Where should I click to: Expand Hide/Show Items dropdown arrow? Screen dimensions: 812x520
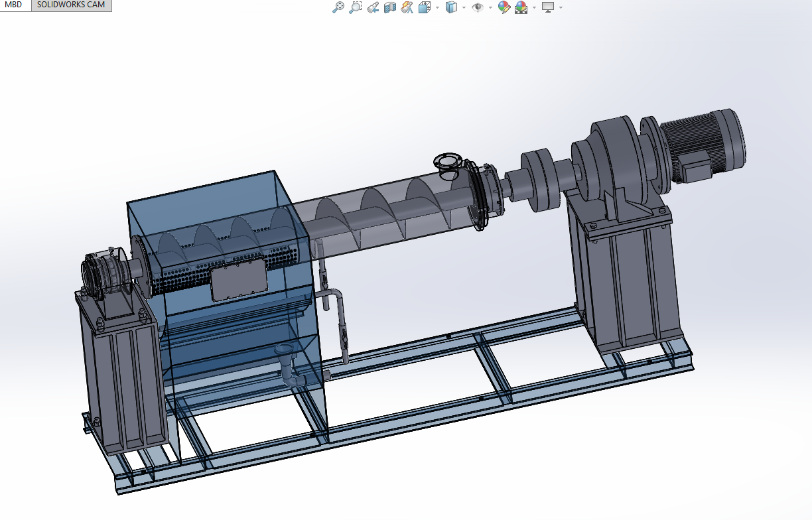(490, 7)
